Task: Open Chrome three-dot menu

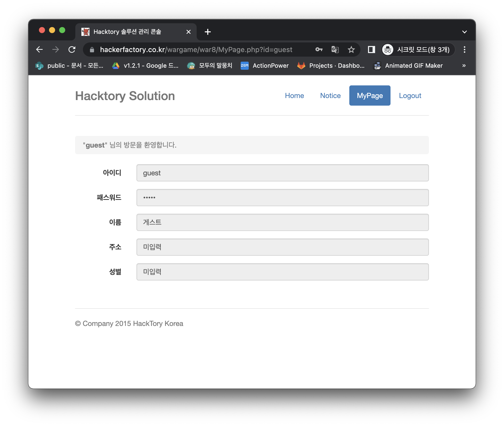Action: click(464, 50)
